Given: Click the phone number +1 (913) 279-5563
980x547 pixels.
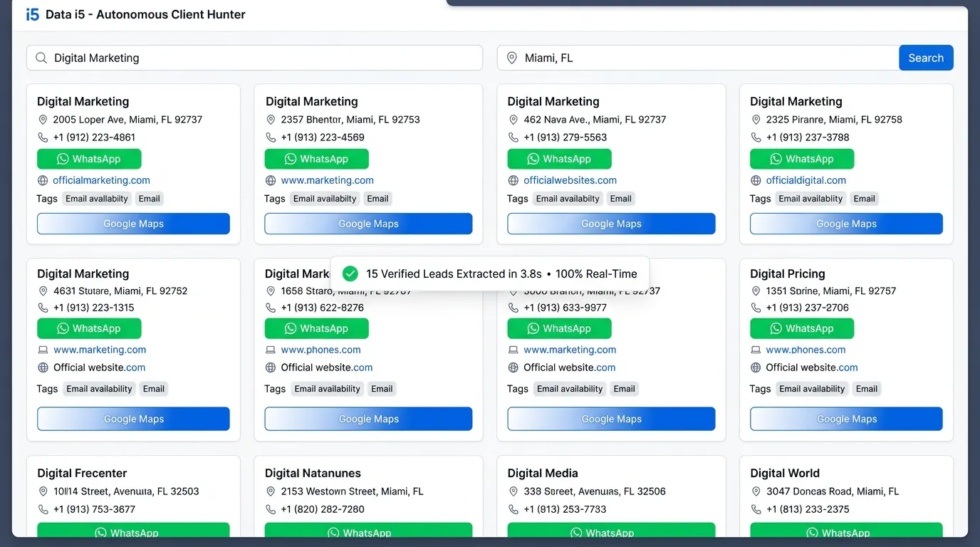Looking at the screenshot, I should [565, 137].
